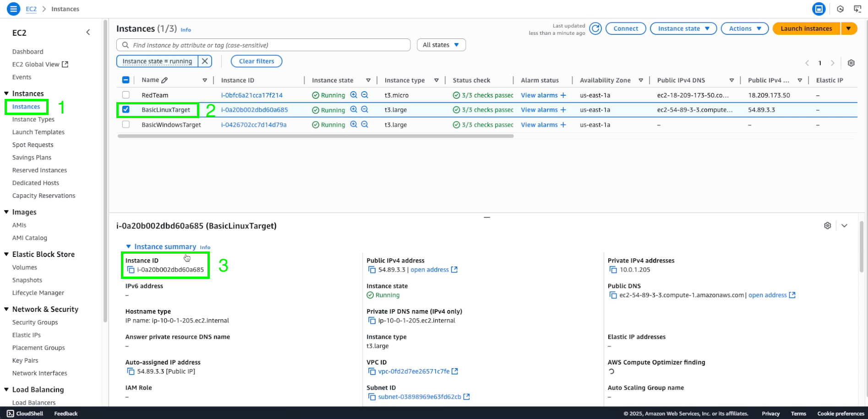This screenshot has width=868, height=419.
Task: Copy private IP DNS name ip-10-0-1-205.ec2.internal
Action: pyautogui.click(x=372, y=321)
